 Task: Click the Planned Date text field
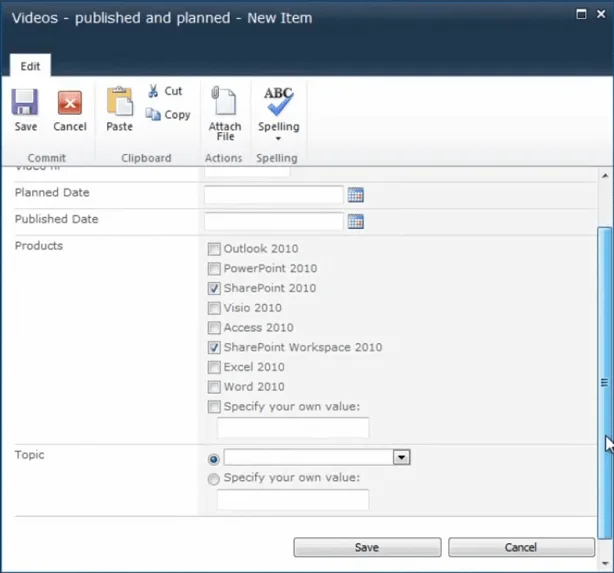(x=273, y=195)
